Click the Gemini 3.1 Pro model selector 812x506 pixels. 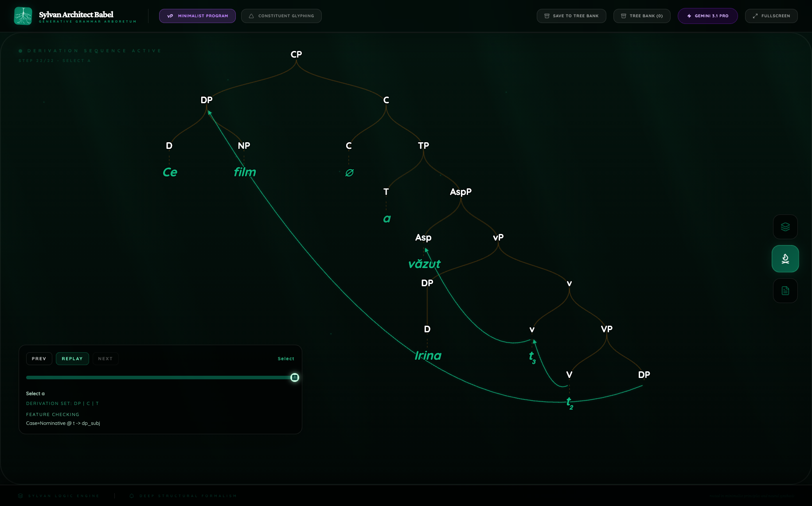(707, 16)
